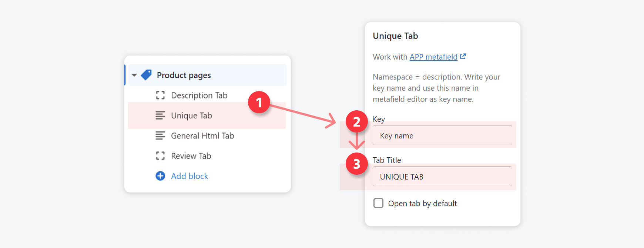Click the Description Tab block frame icon
644x248 pixels.
(x=160, y=95)
